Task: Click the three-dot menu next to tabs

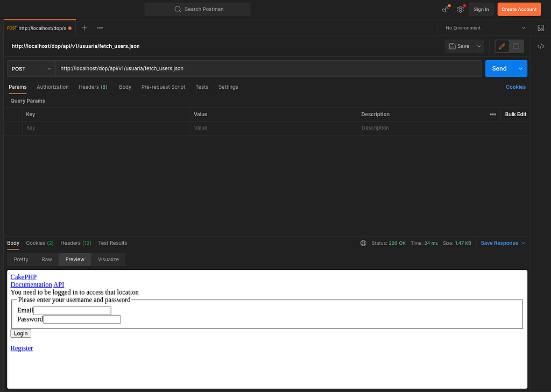Action: pos(98,27)
